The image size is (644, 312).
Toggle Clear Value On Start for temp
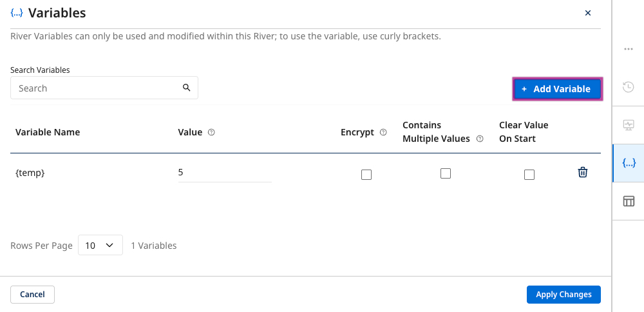[529, 174]
